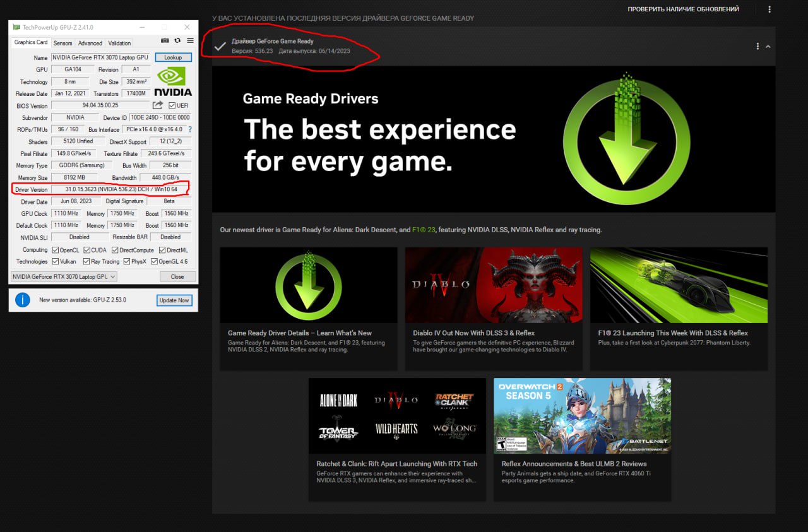The image size is (808, 532).
Task: Click the Device ID value 10DE 249D
Action: (x=160, y=117)
